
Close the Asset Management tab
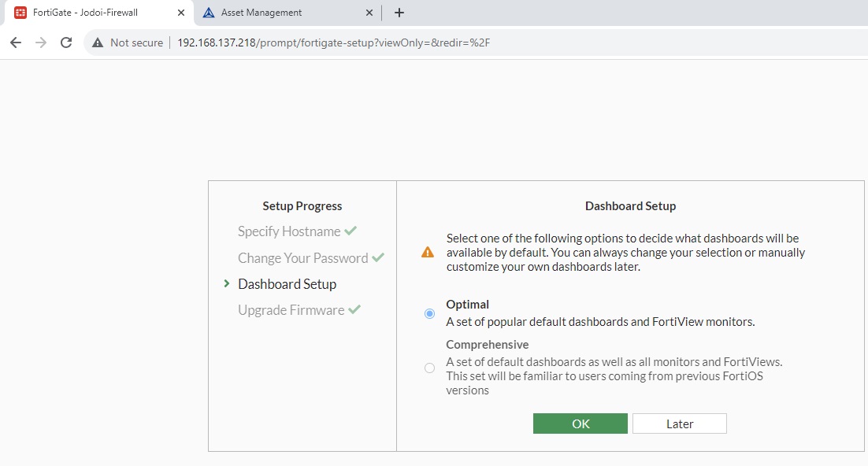pos(369,13)
